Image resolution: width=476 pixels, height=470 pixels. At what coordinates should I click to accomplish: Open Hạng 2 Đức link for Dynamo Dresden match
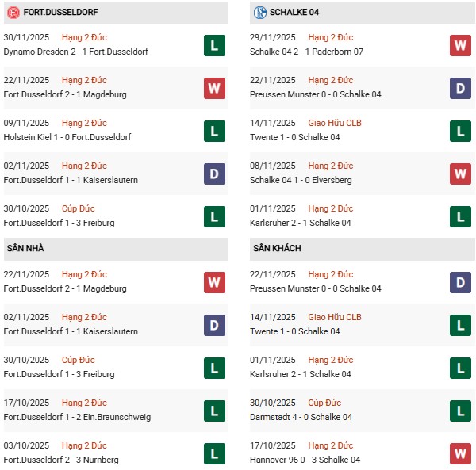[x=84, y=37]
